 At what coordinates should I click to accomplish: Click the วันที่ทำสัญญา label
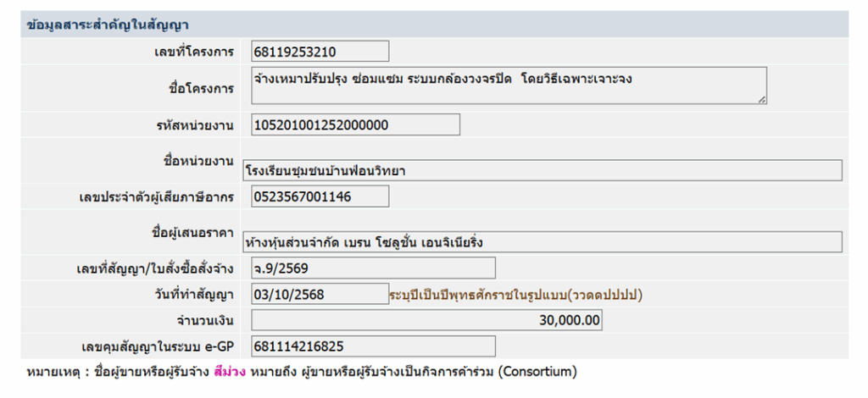(x=197, y=295)
